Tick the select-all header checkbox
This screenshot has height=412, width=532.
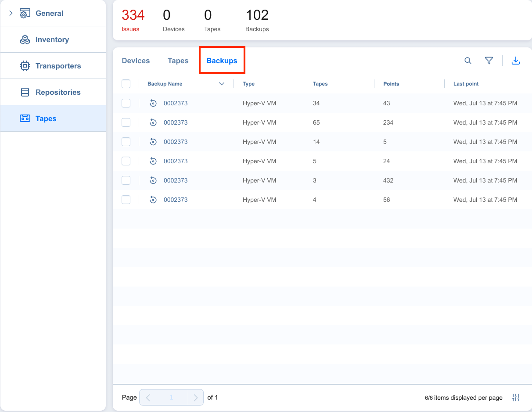tap(126, 84)
